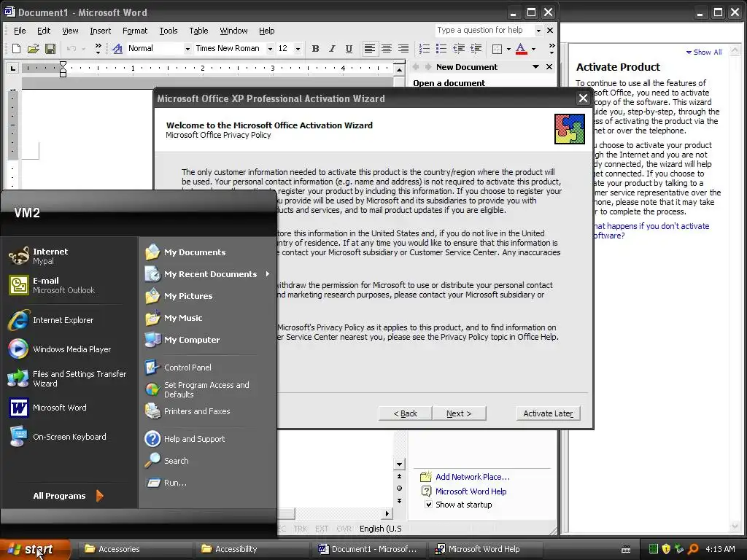Open the Border style dropdown arrow

coord(508,49)
